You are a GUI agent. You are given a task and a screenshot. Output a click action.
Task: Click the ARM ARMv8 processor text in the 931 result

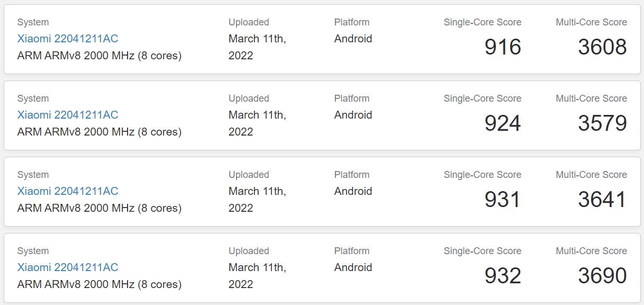point(99,208)
